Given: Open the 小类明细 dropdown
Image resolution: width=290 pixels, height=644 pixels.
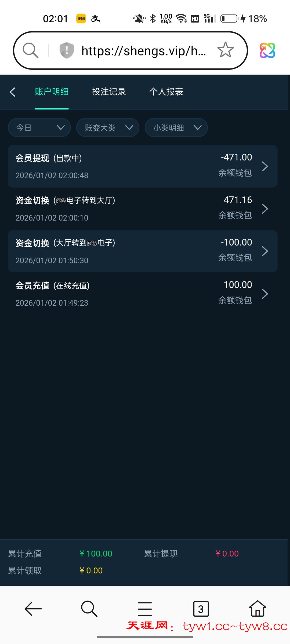Looking at the screenshot, I should pyautogui.click(x=176, y=127).
